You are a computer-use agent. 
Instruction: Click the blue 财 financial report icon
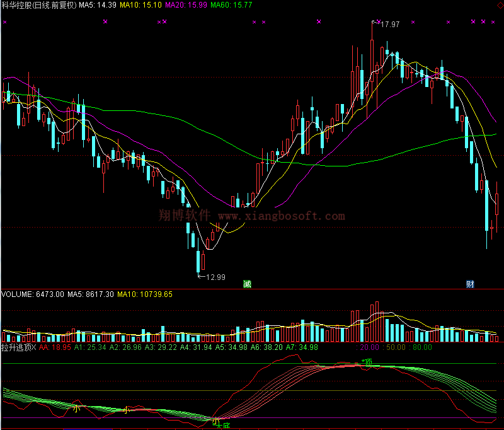tap(470, 284)
